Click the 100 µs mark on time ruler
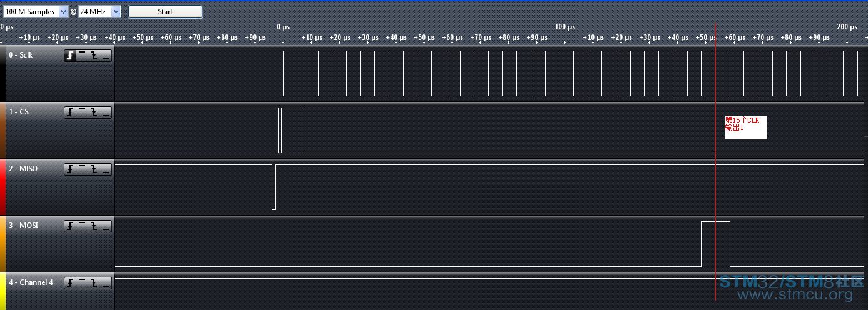Image resolution: width=868 pixels, height=310 pixels. coord(565,27)
